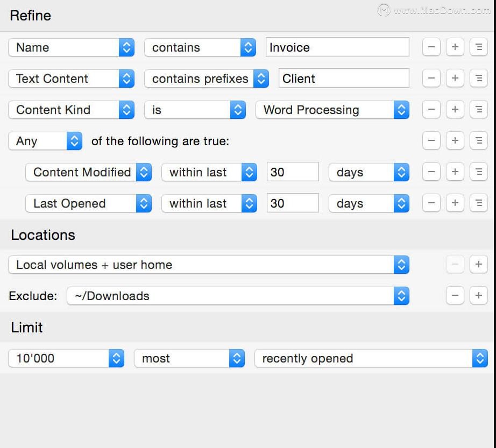This screenshot has width=496, height=448.
Task: Add a rule after Text Content row
Action: (x=455, y=78)
